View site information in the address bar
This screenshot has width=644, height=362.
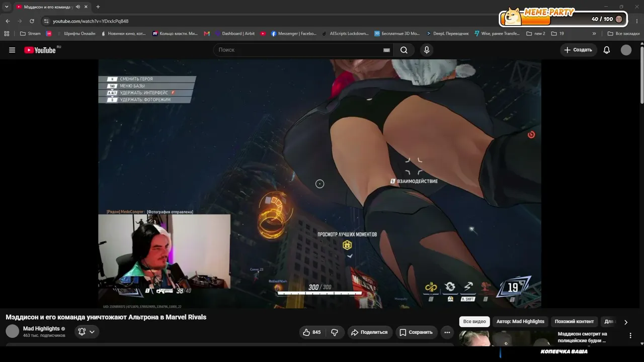click(x=46, y=21)
